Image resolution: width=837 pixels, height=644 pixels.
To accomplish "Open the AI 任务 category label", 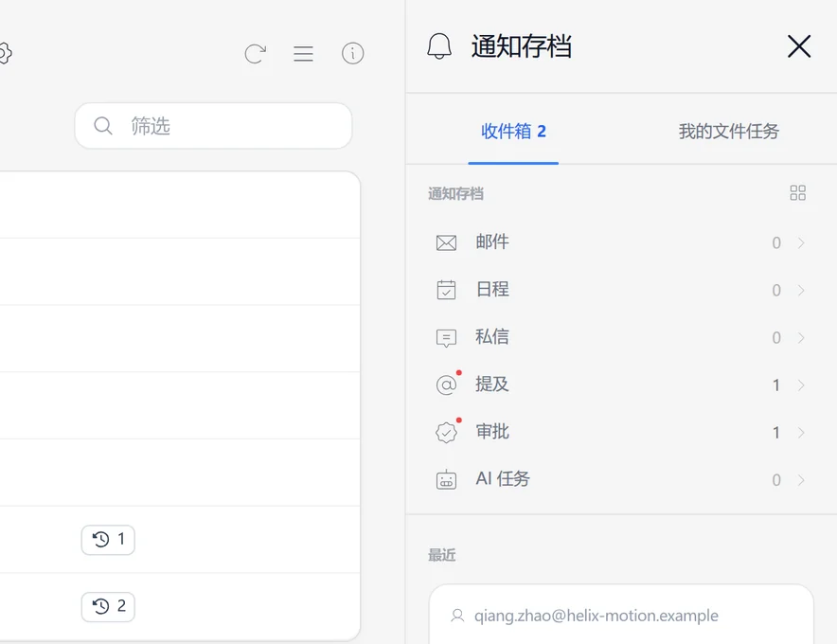I will pyautogui.click(x=503, y=479).
